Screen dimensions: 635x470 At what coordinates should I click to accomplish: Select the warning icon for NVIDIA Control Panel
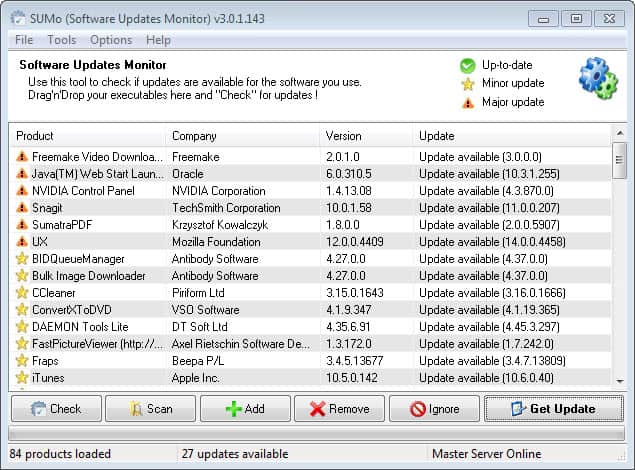click(x=22, y=190)
